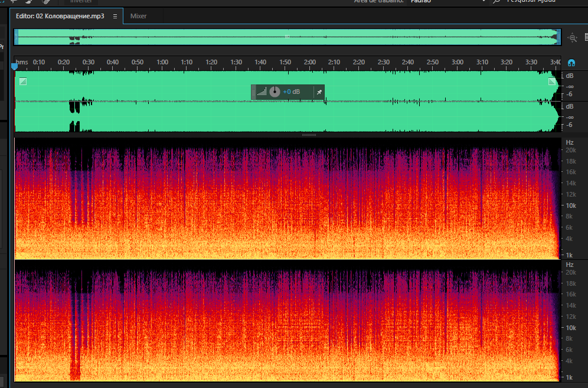The image size is (588, 388).
Task: Select the Editor 02 Коловращение.mp3 tab
Action: [60, 16]
